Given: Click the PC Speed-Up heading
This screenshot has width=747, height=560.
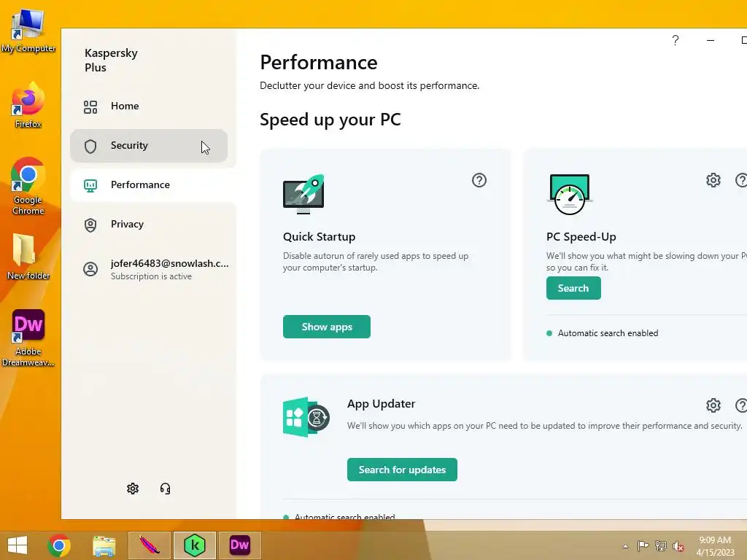Looking at the screenshot, I should pyautogui.click(x=581, y=237).
